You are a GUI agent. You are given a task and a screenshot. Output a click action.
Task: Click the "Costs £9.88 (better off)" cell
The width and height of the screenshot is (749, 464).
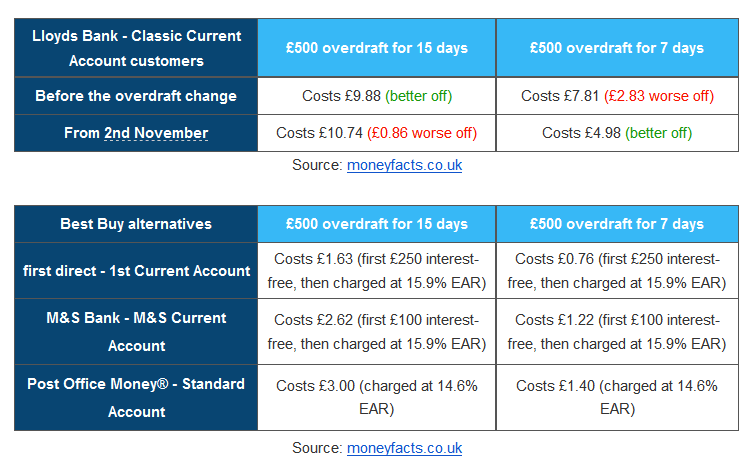[x=377, y=96]
